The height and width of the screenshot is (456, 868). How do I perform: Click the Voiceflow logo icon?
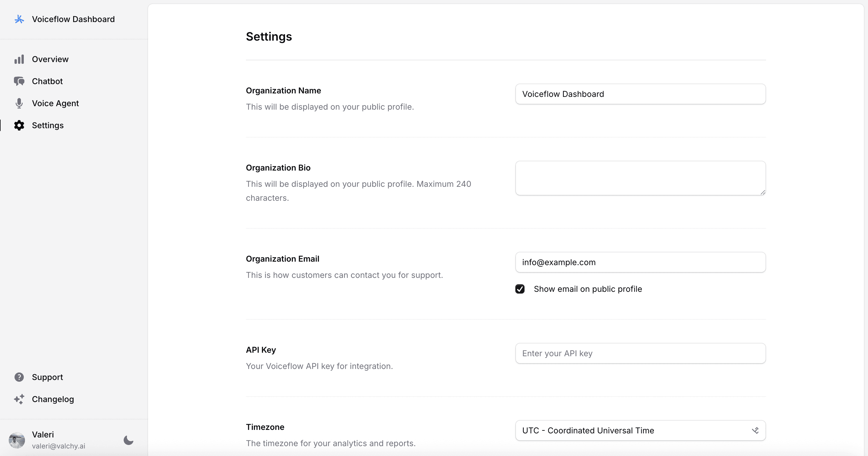point(19,19)
